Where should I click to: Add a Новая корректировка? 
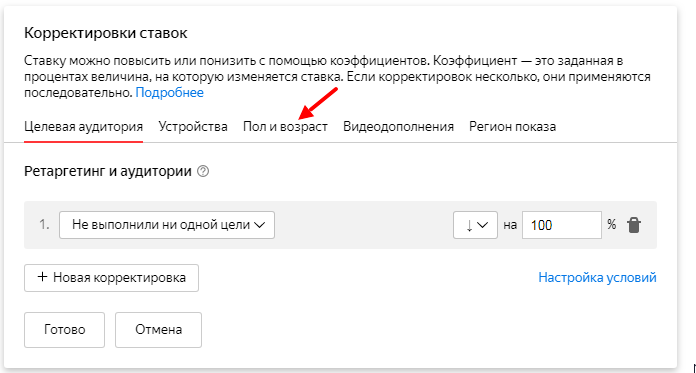111,278
